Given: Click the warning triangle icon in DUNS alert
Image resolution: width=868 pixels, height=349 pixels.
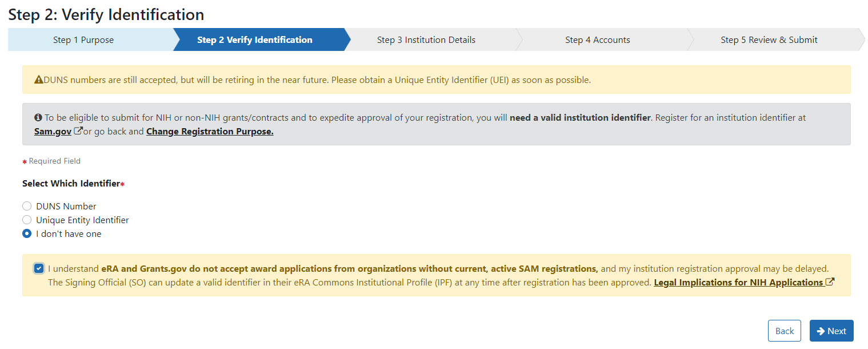Looking at the screenshot, I should pos(39,80).
